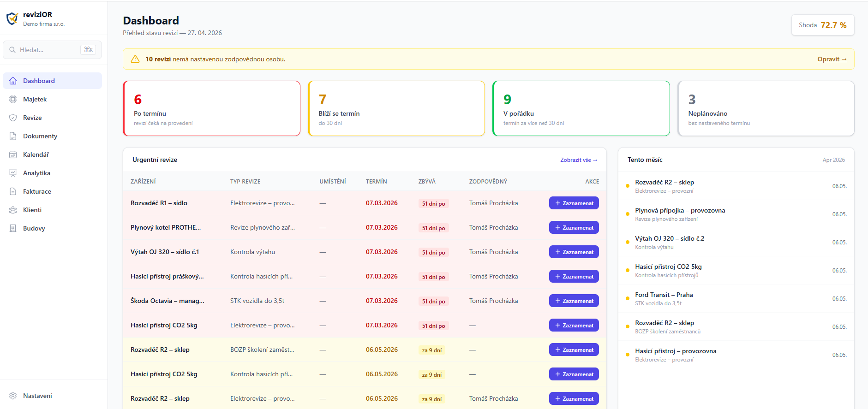Open the Majetek section
Viewport: 868px width, 409px height.
point(52,99)
